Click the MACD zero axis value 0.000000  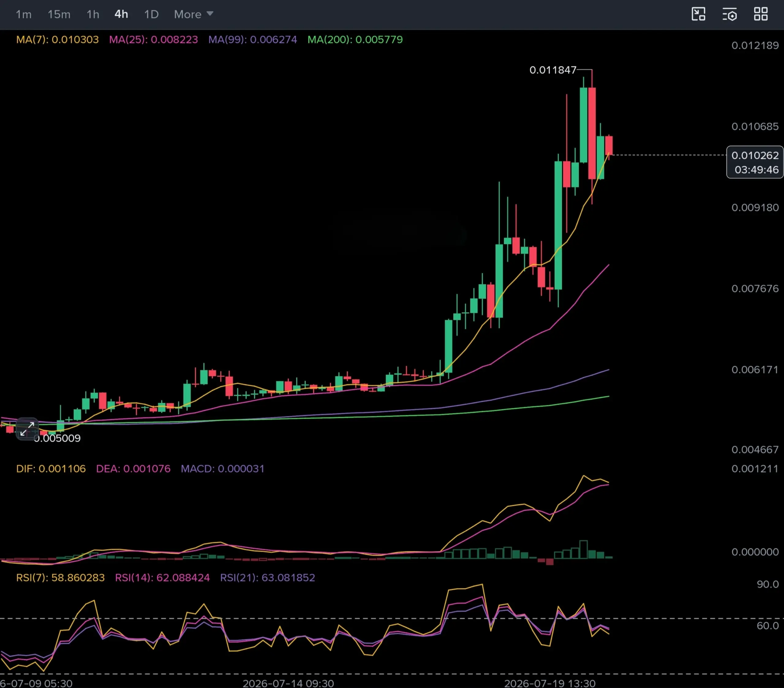(x=755, y=552)
